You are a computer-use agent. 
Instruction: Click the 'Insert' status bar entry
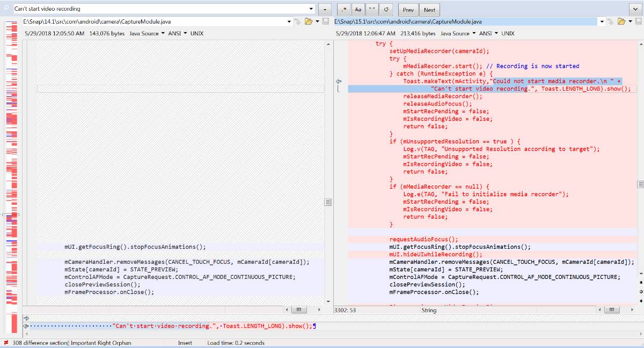pyautogui.click(x=185, y=343)
